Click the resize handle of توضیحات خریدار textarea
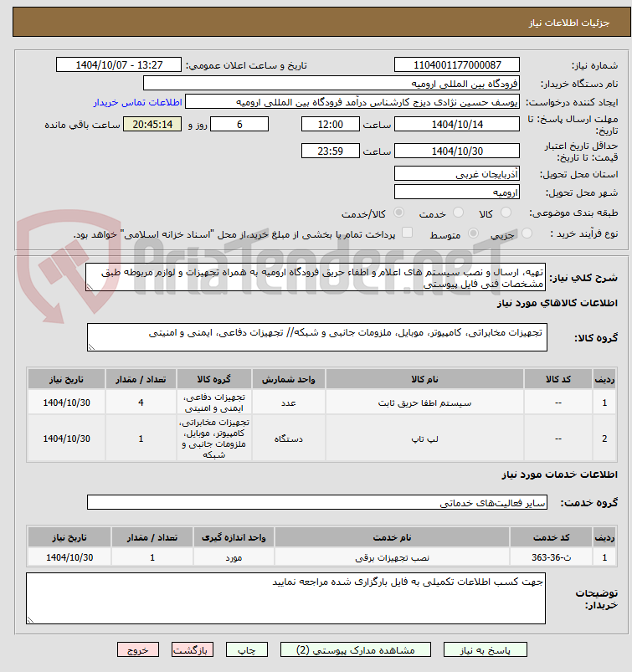This screenshot has height=672, width=632. coord(30,620)
